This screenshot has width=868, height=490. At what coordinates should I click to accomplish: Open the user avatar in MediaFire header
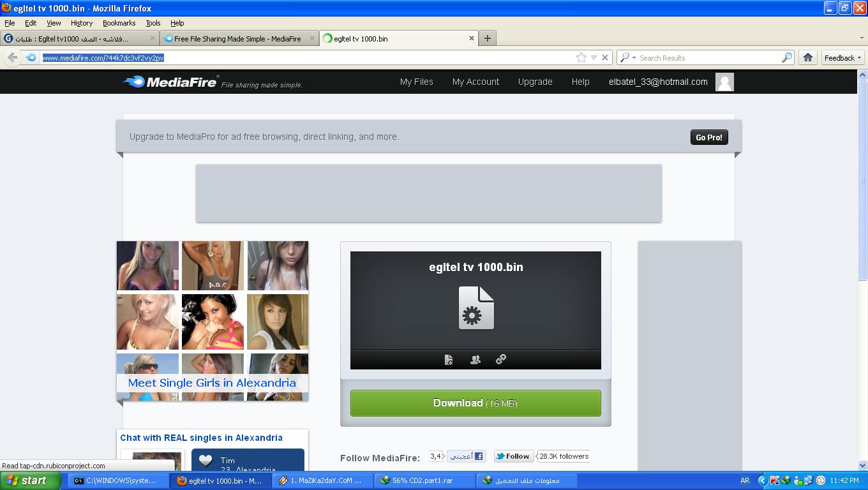click(x=724, y=82)
